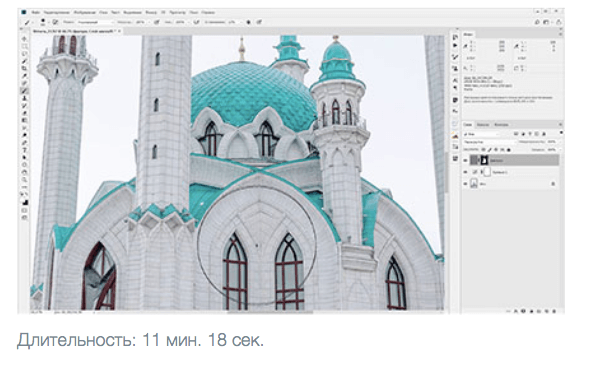Select the Pen tool
Screen dimensions: 593x370
(25, 143)
